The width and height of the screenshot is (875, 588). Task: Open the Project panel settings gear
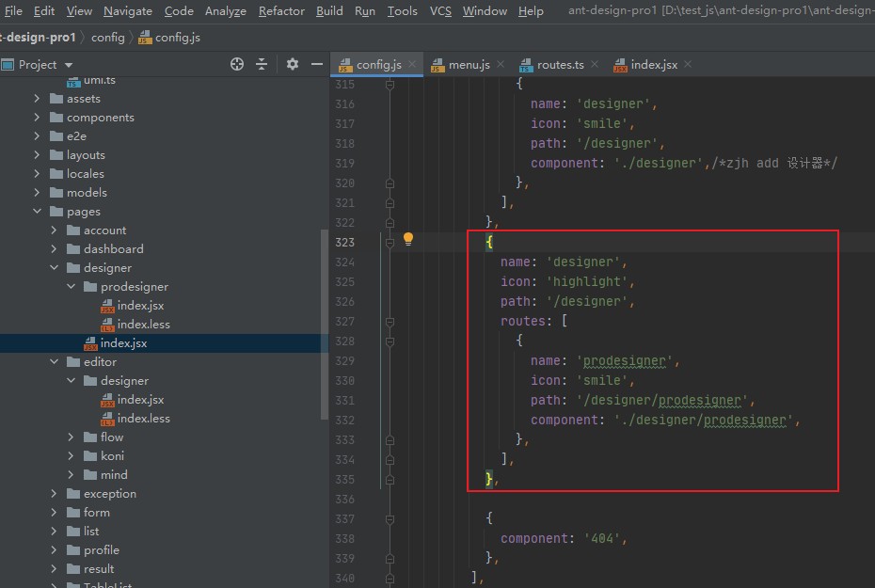pyautogui.click(x=292, y=64)
